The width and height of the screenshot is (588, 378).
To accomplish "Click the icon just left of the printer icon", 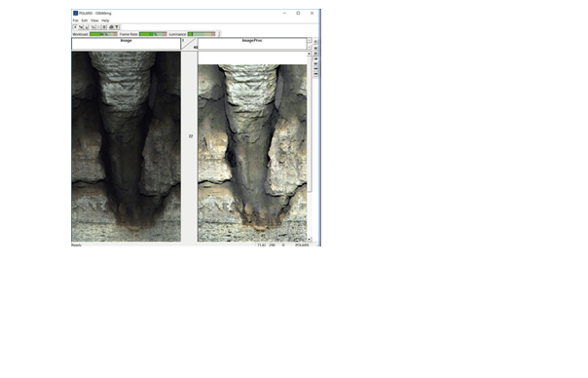I will coord(104,27).
